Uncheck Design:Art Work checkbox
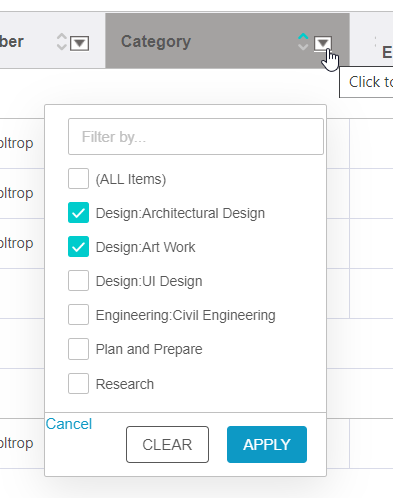 click(x=78, y=247)
